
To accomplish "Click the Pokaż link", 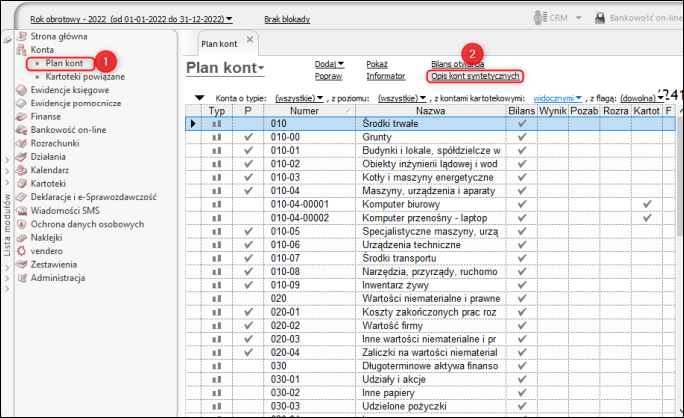I will (377, 64).
